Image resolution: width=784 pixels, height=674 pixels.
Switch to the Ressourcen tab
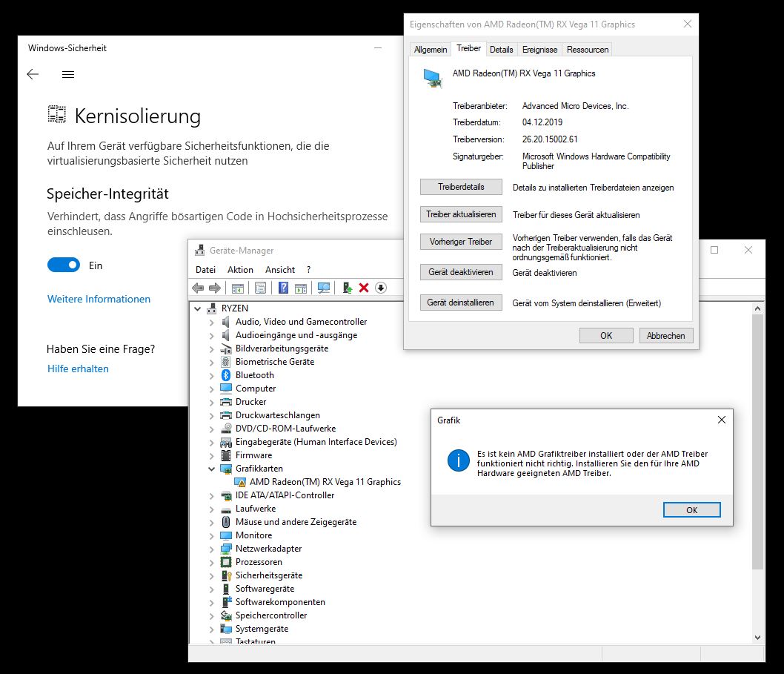click(x=588, y=50)
